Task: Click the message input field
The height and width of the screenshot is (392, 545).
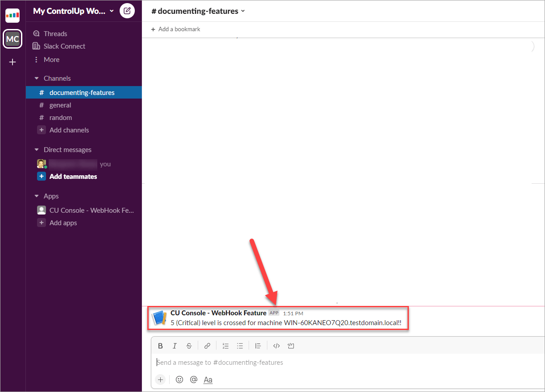Action: [348, 363]
